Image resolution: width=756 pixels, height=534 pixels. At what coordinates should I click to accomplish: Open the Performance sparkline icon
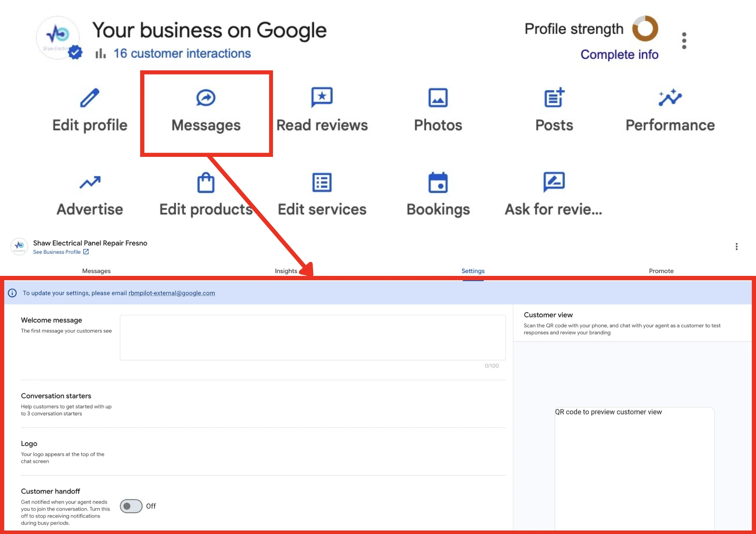670,97
